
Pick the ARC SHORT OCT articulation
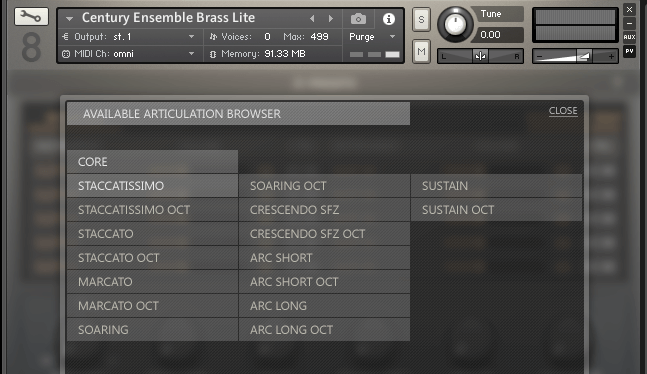pyautogui.click(x=324, y=282)
